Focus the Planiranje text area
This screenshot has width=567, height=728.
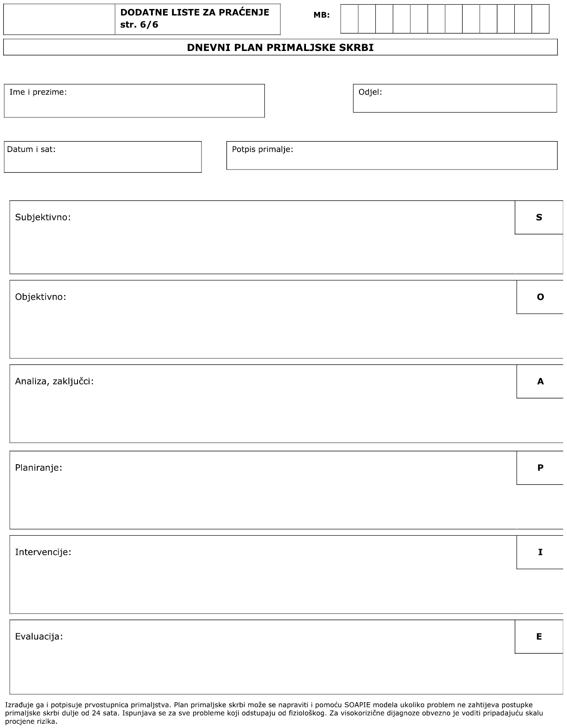[262, 499]
